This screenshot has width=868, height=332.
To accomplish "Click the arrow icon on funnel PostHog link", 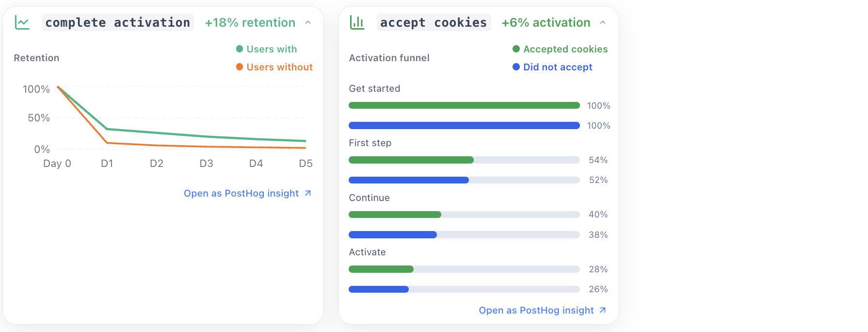I will click(x=603, y=310).
